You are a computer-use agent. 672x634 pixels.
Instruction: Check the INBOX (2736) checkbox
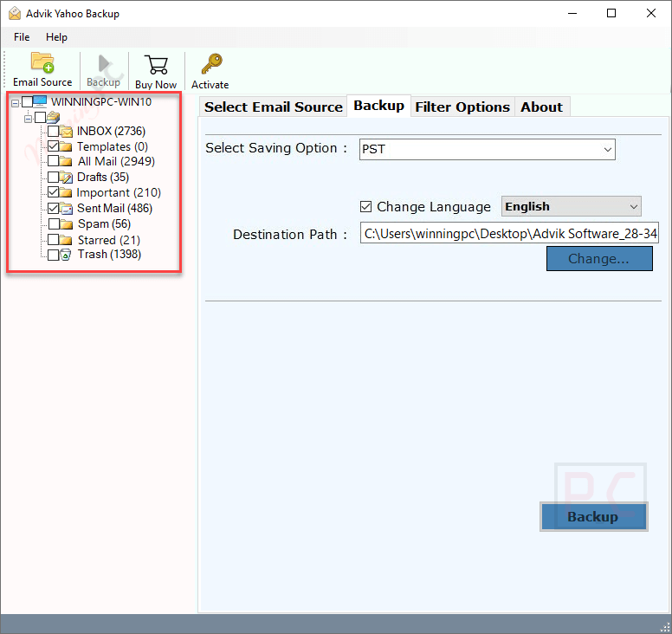coord(53,131)
